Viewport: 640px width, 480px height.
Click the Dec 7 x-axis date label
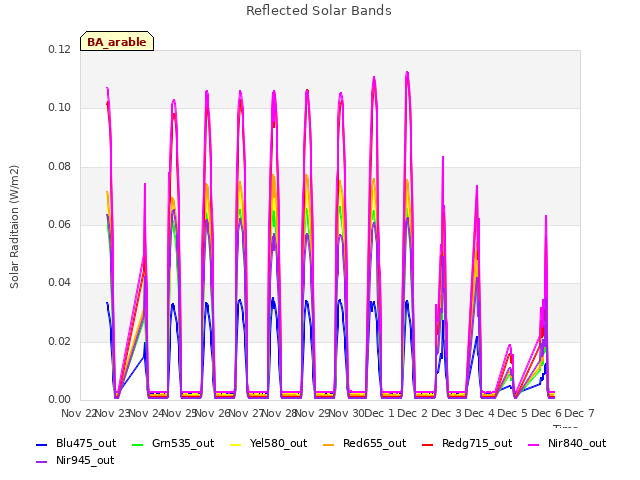(x=580, y=413)
